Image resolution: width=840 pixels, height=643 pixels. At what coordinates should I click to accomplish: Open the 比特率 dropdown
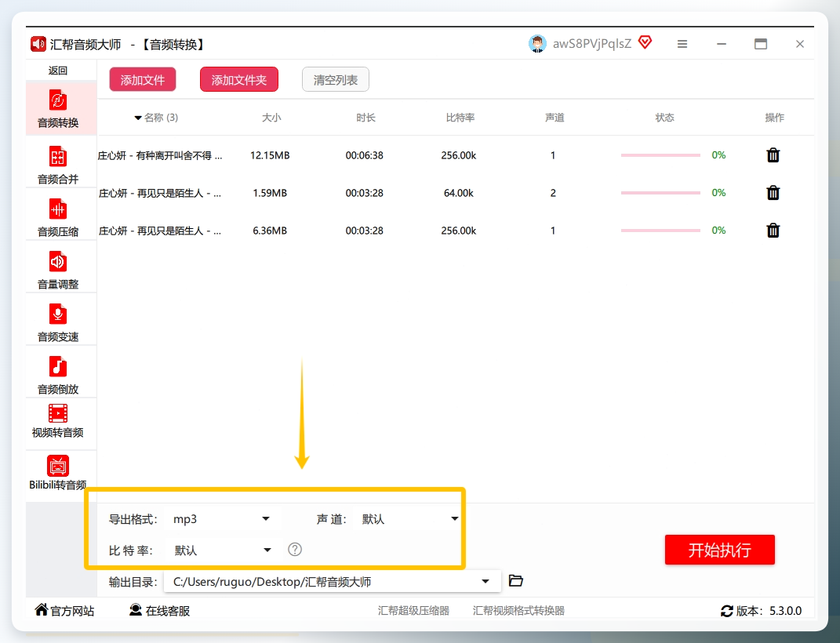point(222,550)
